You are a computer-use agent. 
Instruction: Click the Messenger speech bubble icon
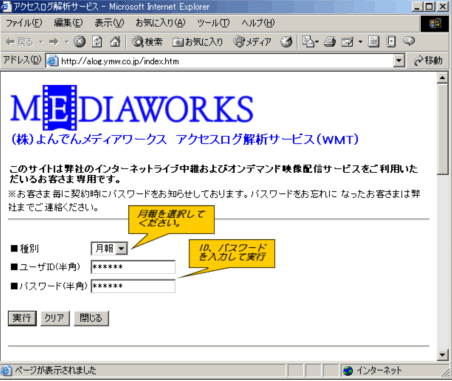pos(409,41)
